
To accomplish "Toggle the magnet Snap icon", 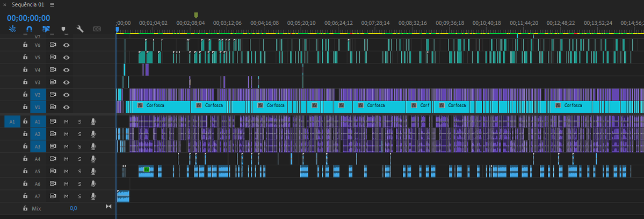I will pyautogui.click(x=29, y=29).
